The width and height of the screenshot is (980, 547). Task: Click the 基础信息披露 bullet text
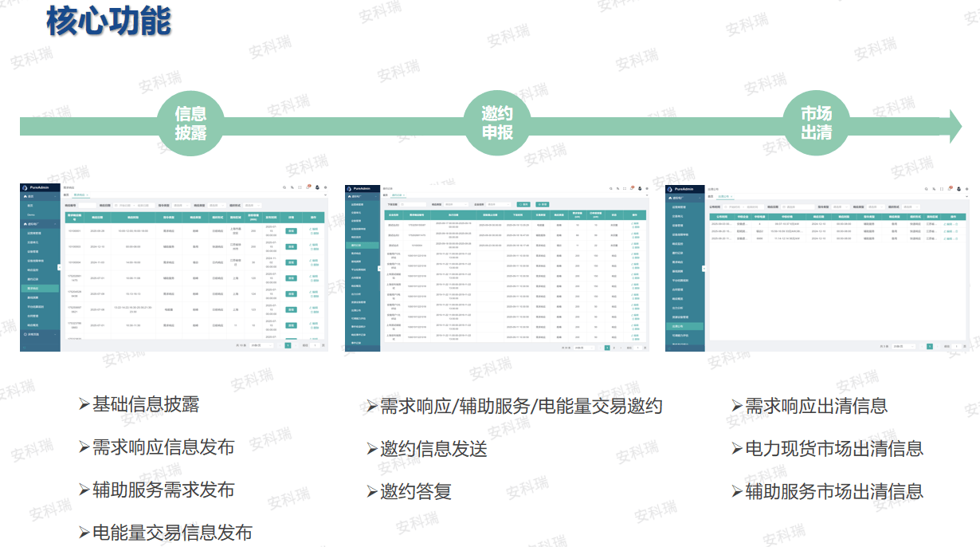(x=146, y=404)
